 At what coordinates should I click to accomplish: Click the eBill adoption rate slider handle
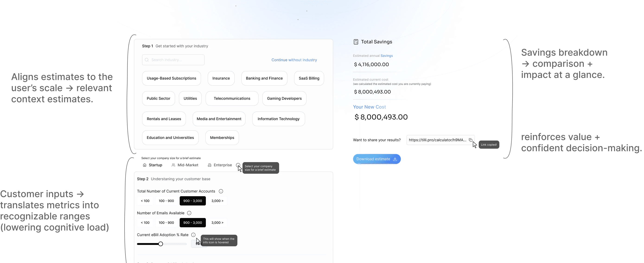coord(161,244)
